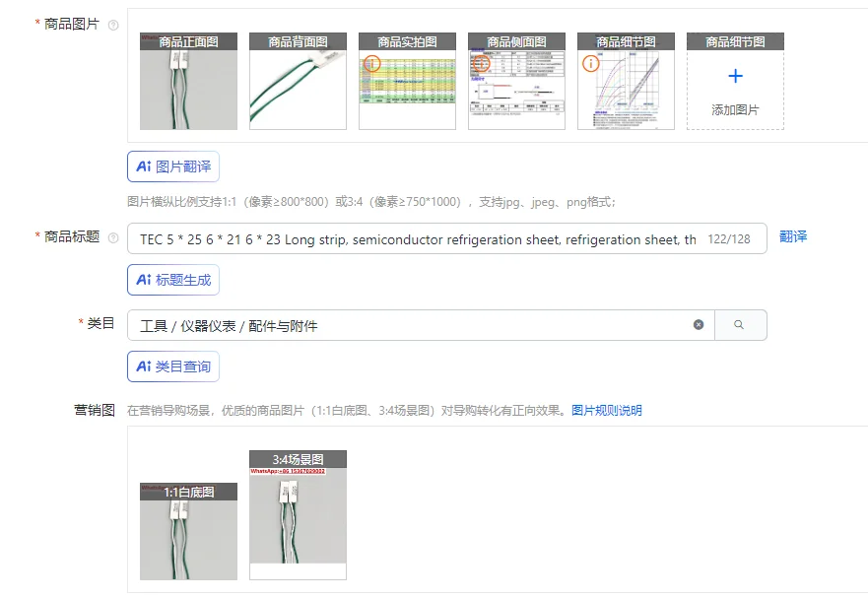Click the AI 标题生成 title generation button

click(173, 280)
